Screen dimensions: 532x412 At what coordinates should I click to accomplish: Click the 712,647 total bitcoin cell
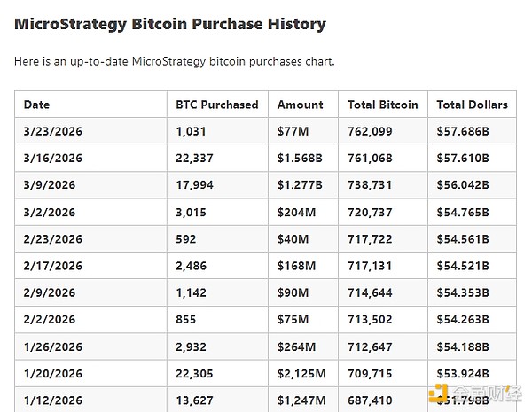click(x=372, y=347)
